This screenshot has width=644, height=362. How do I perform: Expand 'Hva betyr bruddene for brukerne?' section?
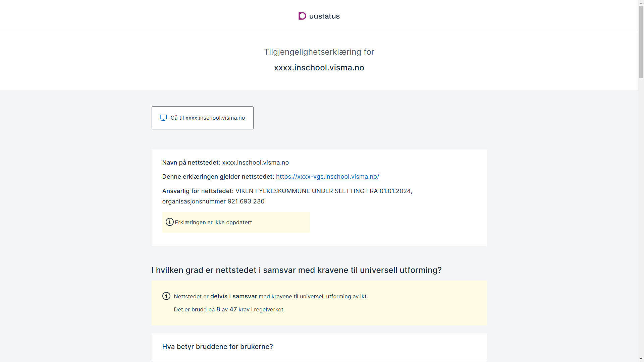pos(319,347)
